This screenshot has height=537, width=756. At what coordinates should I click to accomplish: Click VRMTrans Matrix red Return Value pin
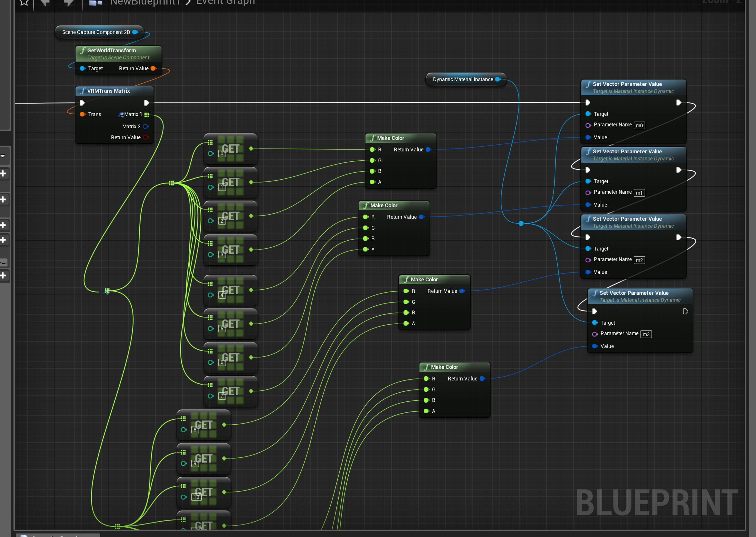click(x=145, y=137)
